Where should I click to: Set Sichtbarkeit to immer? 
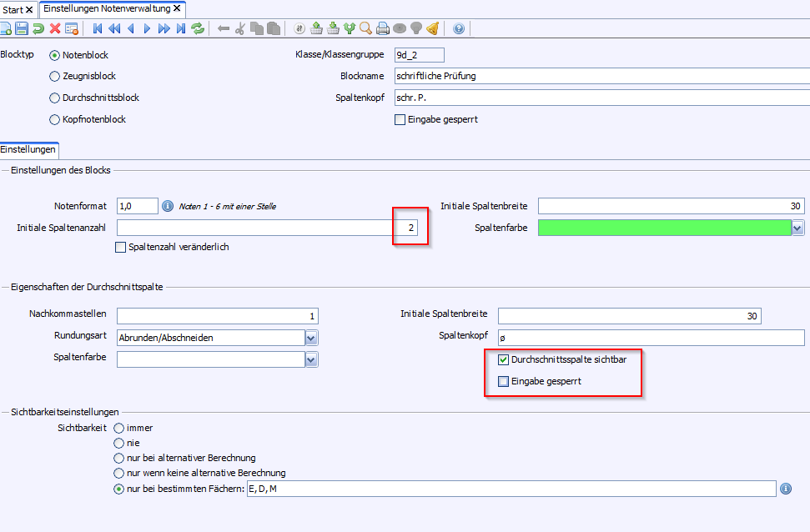119,428
